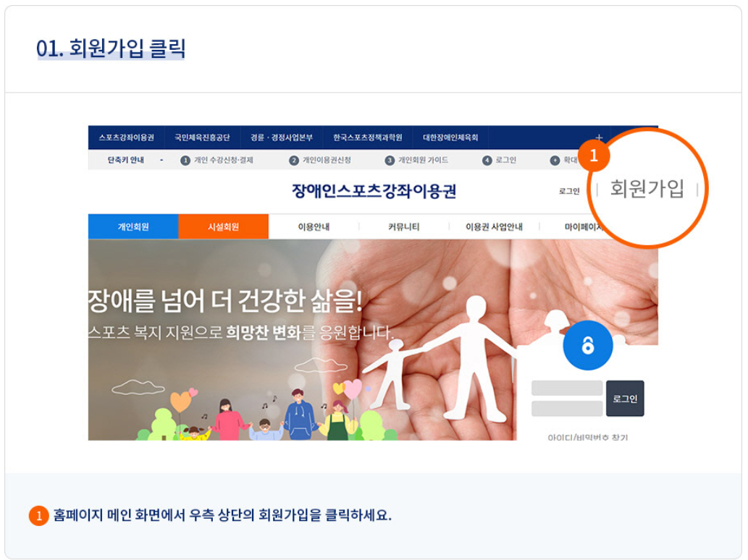The height and width of the screenshot is (560, 748).
Task: Open the 커뮤니티 menu
Action: tap(403, 227)
